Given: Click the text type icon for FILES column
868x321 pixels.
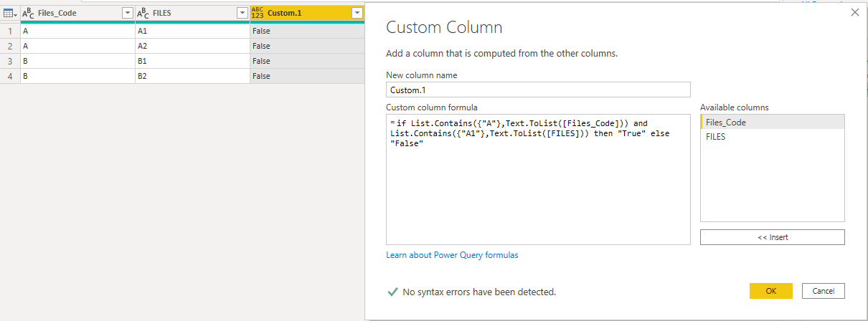Looking at the screenshot, I should click(x=143, y=13).
